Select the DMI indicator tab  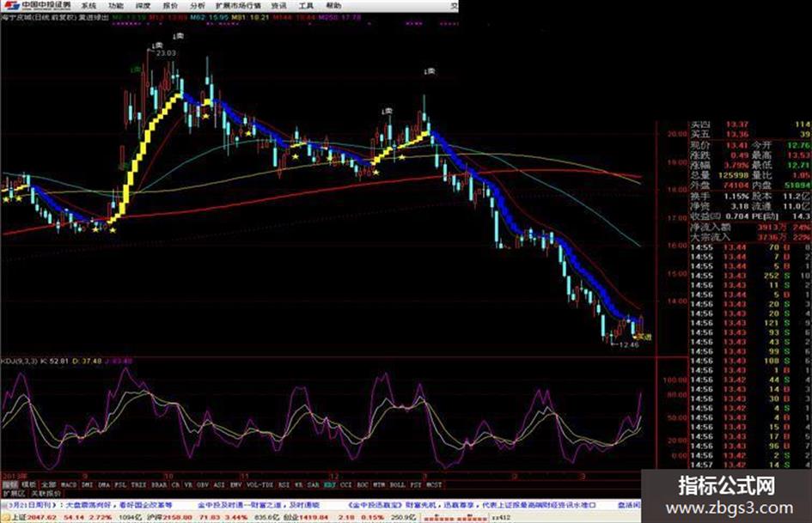click(x=87, y=484)
